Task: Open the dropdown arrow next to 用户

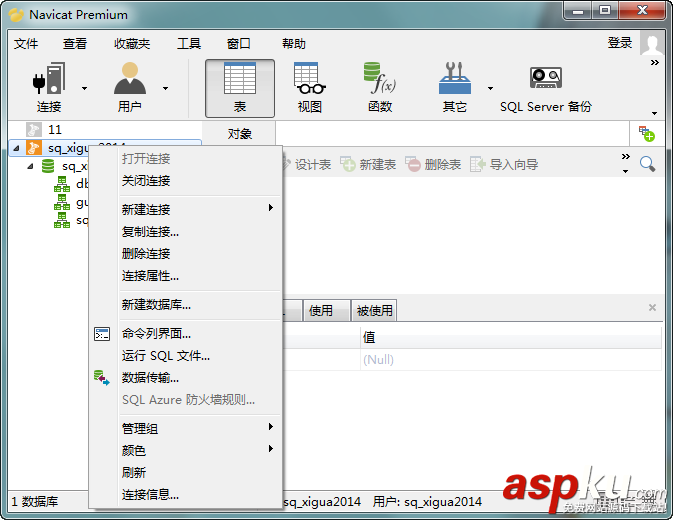Action: 165,88
